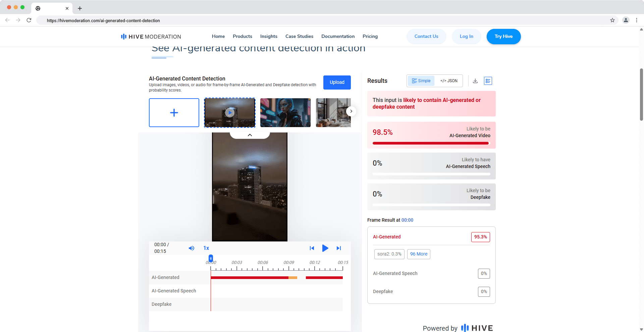644x332 pixels.
Task: Go to the Pricing page
Action: 370,37
